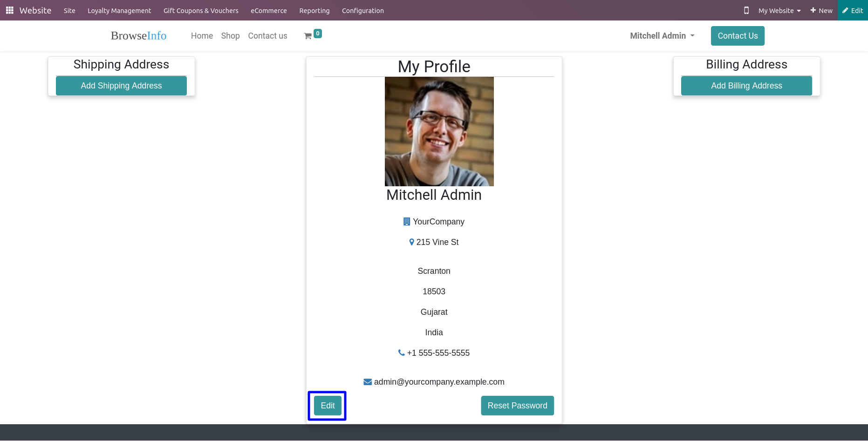This screenshot has width=868, height=441.
Task: Click the profile Edit button
Action: click(328, 406)
